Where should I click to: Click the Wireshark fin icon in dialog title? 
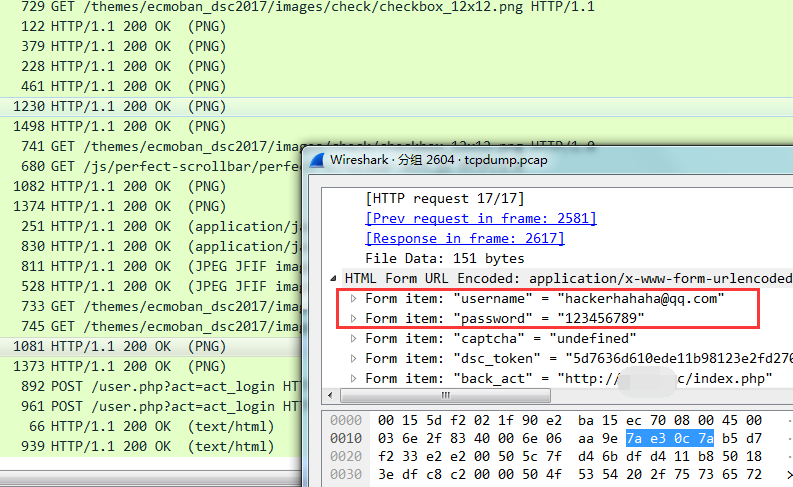point(318,160)
